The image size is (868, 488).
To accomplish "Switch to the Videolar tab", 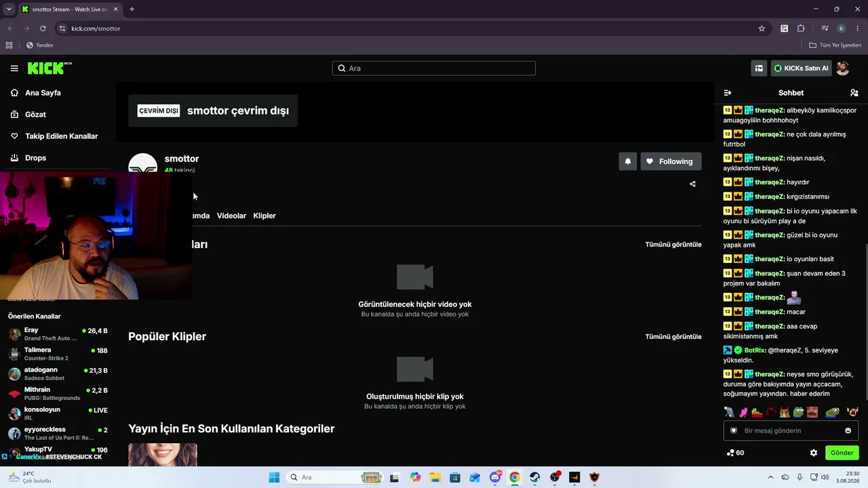I will 231,216.
